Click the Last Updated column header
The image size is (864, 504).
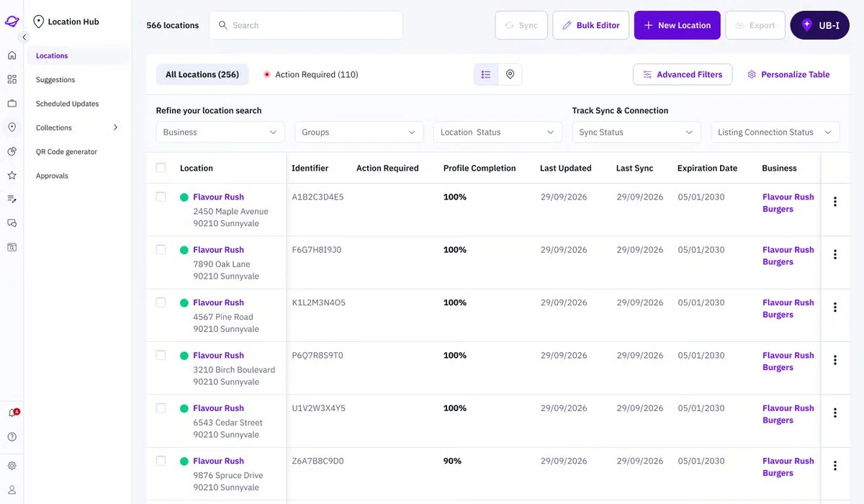click(566, 168)
